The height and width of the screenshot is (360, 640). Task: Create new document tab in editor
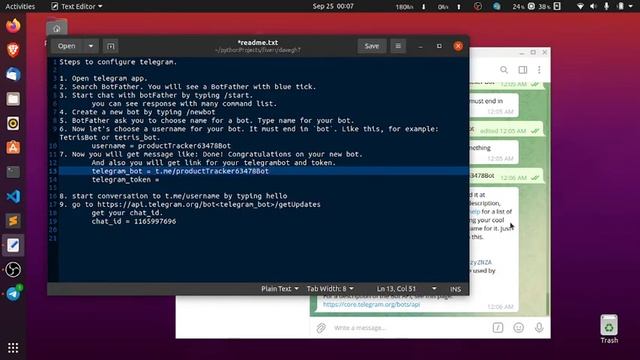pyautogui.click(x=111, y=46)
